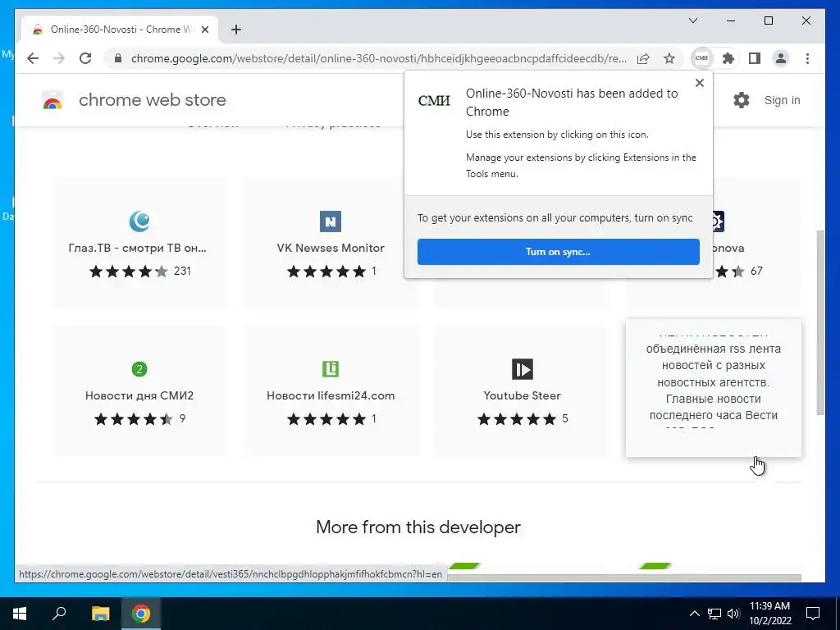Click the vertical page scrollbar
Screen dimensions: 840x630
(820, 322)
